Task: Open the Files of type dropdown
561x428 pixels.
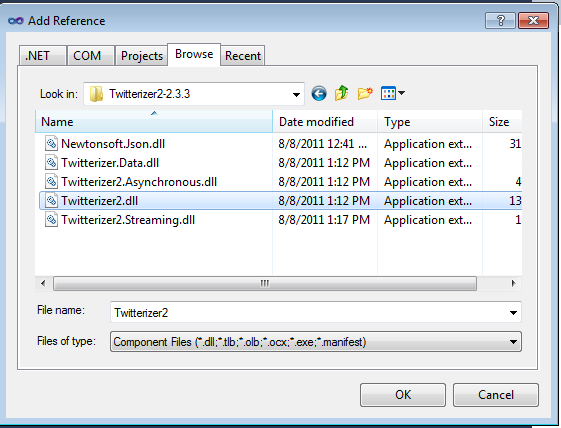Action: [x=513, y=342]
